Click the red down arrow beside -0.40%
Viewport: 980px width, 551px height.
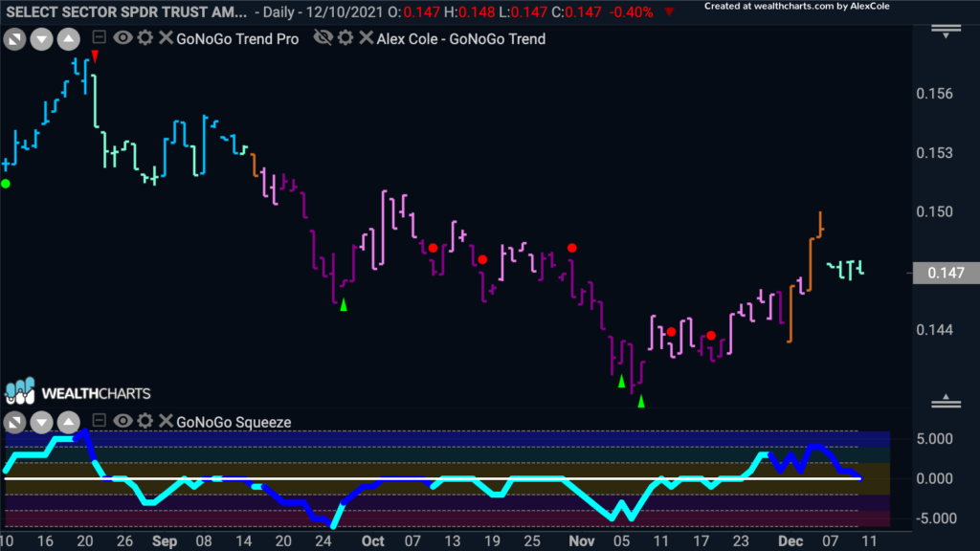point(669,11)
